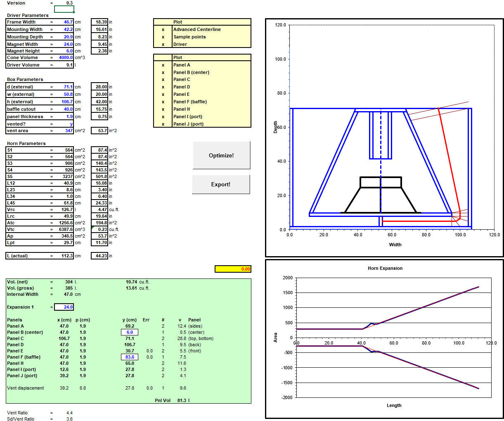Image resolution: width=504 pixels, height=421 pixels.
Task: Toggle the Panel C plot x mark
Action: coord(163,79)
